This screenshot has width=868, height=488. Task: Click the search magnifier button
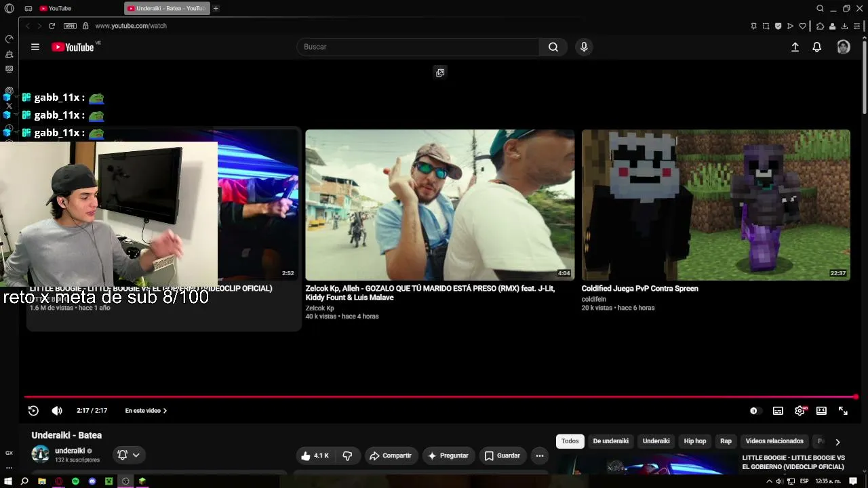(553, 47)
